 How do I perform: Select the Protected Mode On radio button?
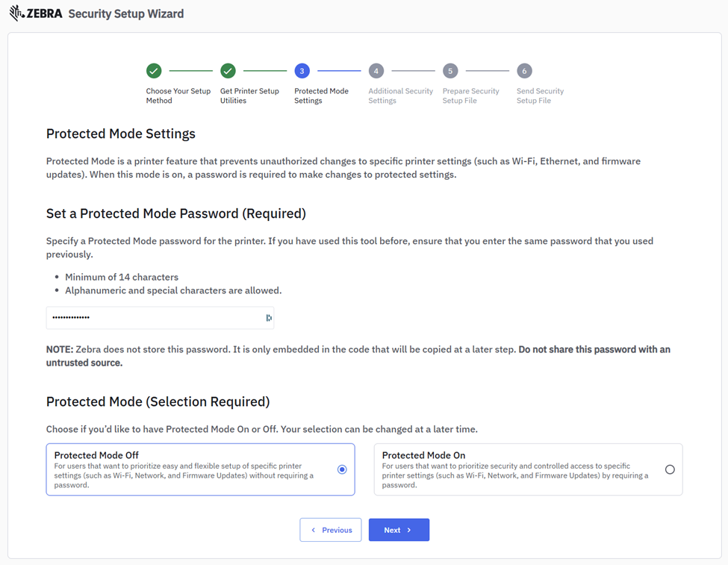(670, 469)
